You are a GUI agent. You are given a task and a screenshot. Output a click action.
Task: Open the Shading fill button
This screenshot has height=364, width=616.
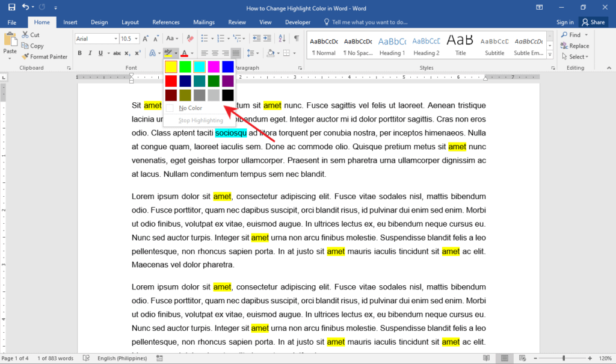click(271, 53)
